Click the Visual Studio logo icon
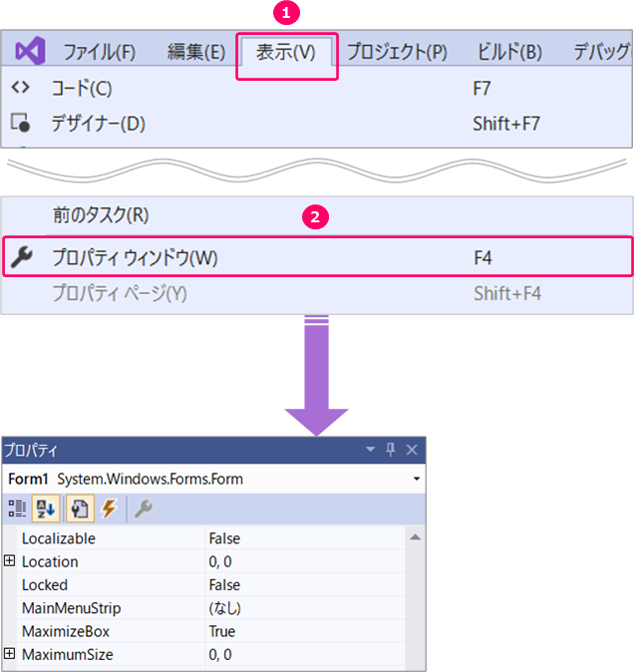The height and width of the screenshot is (672, 634). (x=30, y=51)
